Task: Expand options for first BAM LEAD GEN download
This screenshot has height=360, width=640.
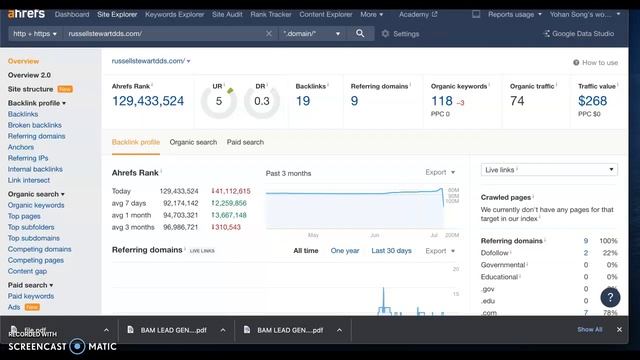Action: tap(223, 330)
